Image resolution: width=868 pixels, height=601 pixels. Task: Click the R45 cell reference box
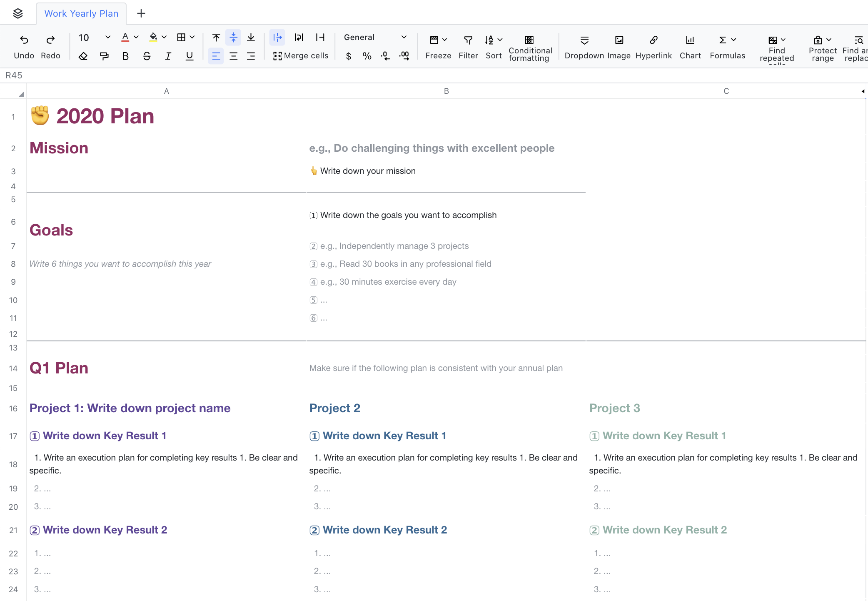click(14, 75)
